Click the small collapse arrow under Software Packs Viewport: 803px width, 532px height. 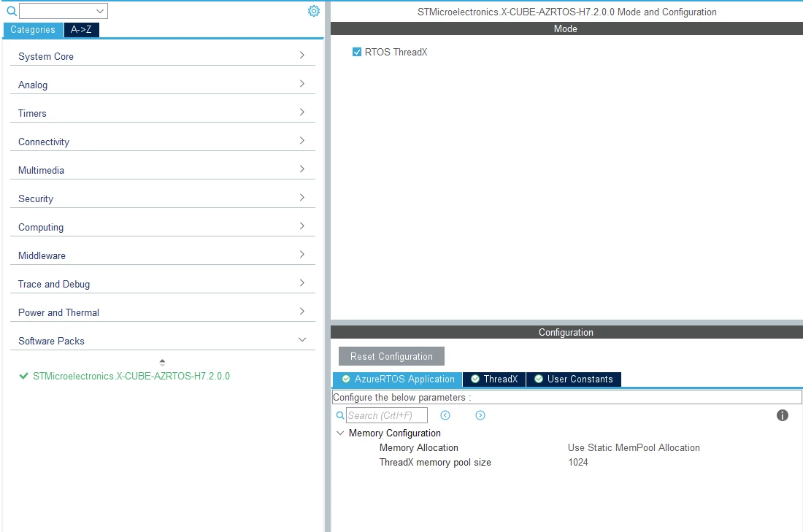click(162, 362)
